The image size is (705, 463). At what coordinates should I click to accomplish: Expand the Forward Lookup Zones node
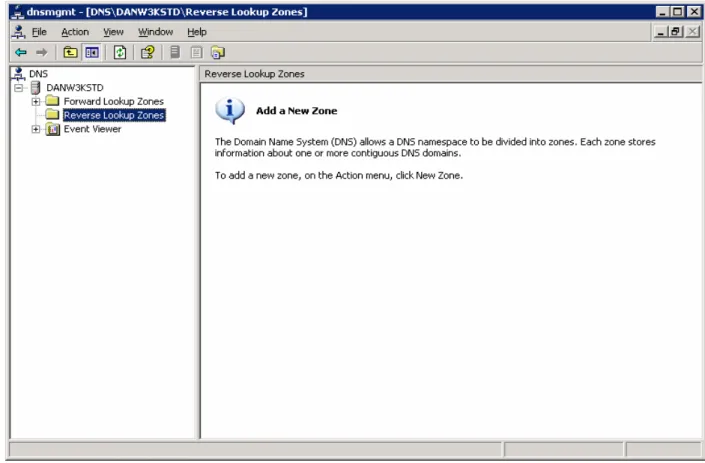coord(36,102)
